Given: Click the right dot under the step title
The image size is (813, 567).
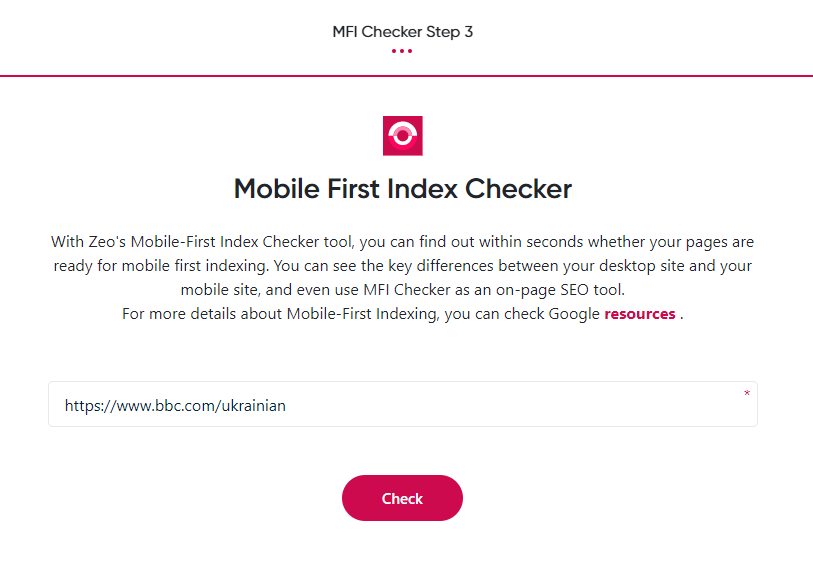Looking at the screenshot, I should 410,51.
